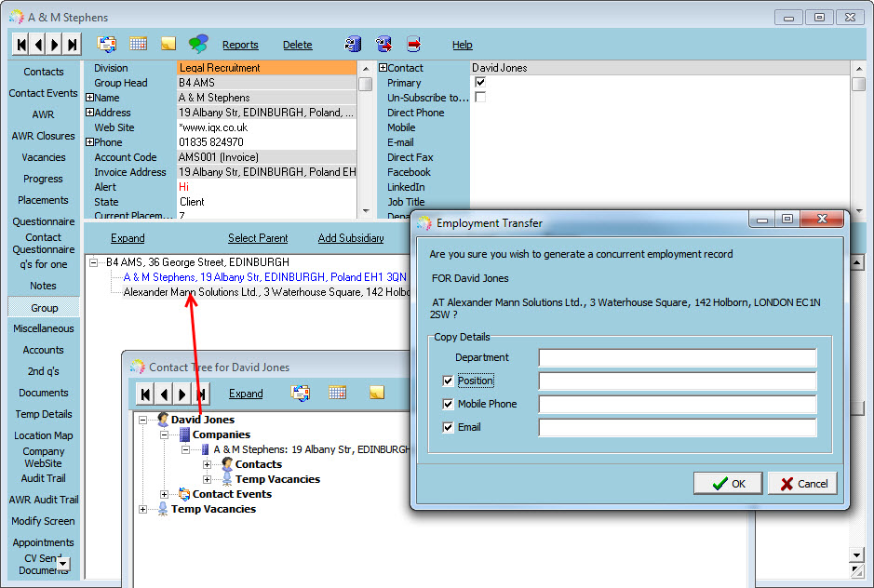Uncheck the Primary contact checkbox
Image resolution: width=874 pixels, height=588 pixels.
(x=480, y=83)
